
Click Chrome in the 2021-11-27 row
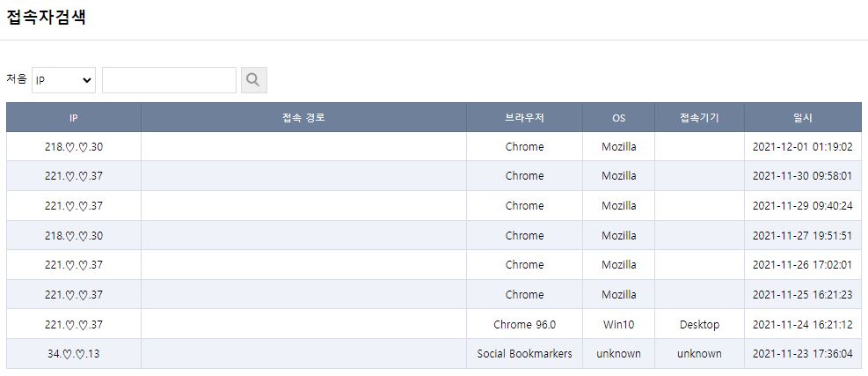pyautogui.click(x=524, y=236)
